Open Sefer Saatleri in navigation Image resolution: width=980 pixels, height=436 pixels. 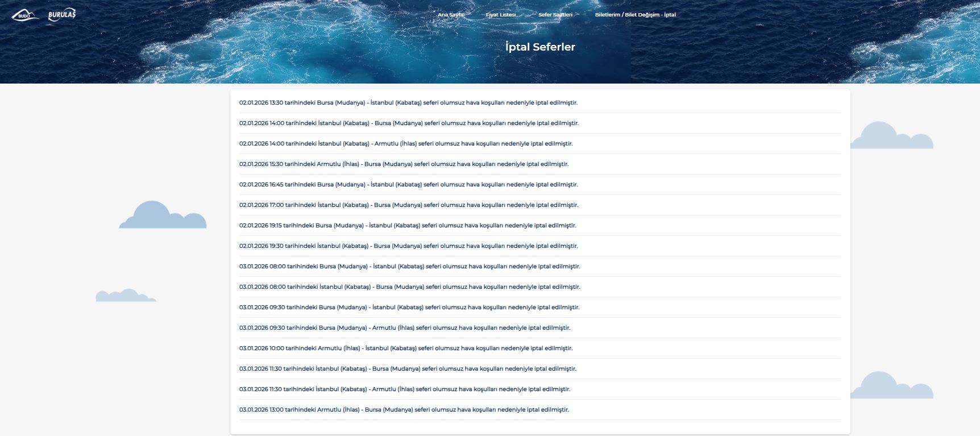pyautogui.click(x=555, y=15)
